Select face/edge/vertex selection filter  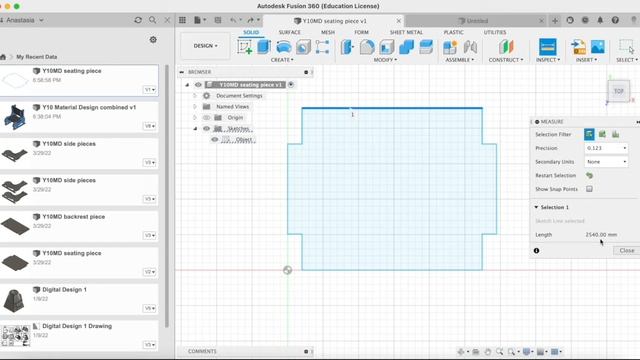point(589,134)
